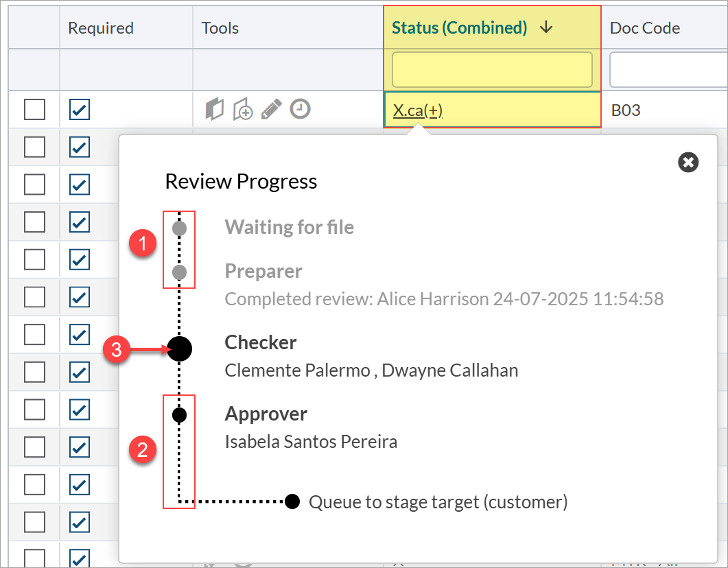The image size is (728, 568).
Task: Click the Required column header
Action: (x=101, y=28)
